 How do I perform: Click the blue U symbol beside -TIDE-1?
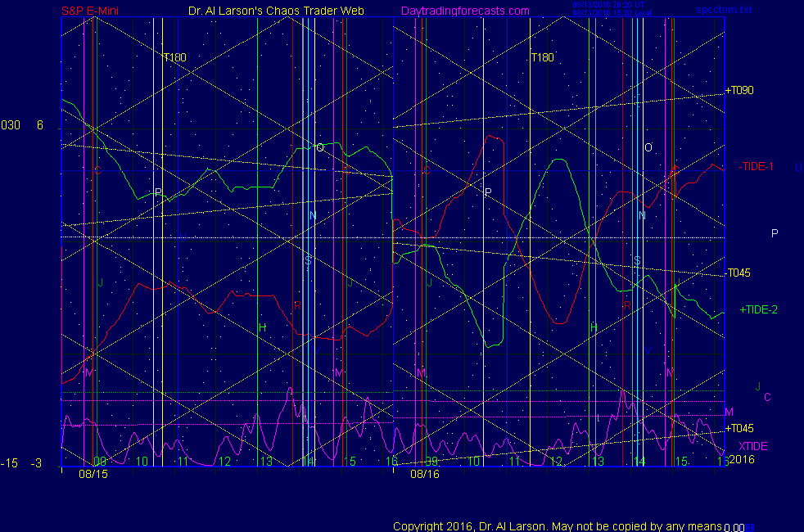tap(798, 167)
